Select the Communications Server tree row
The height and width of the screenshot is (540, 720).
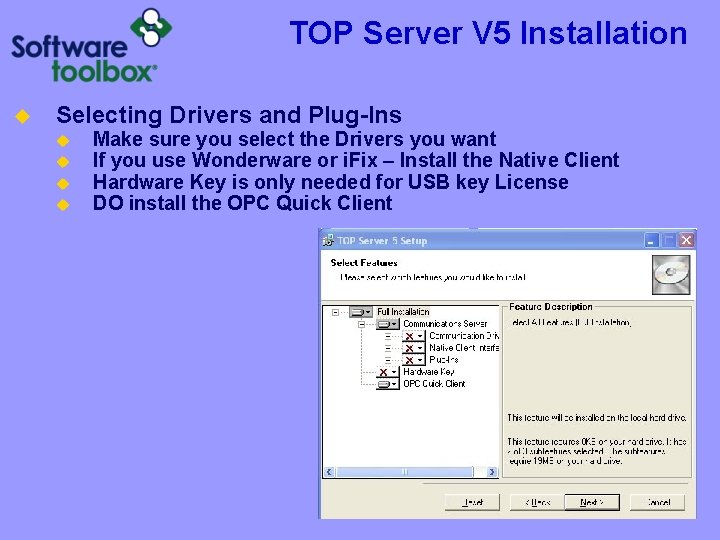click(x=445, y=324)
